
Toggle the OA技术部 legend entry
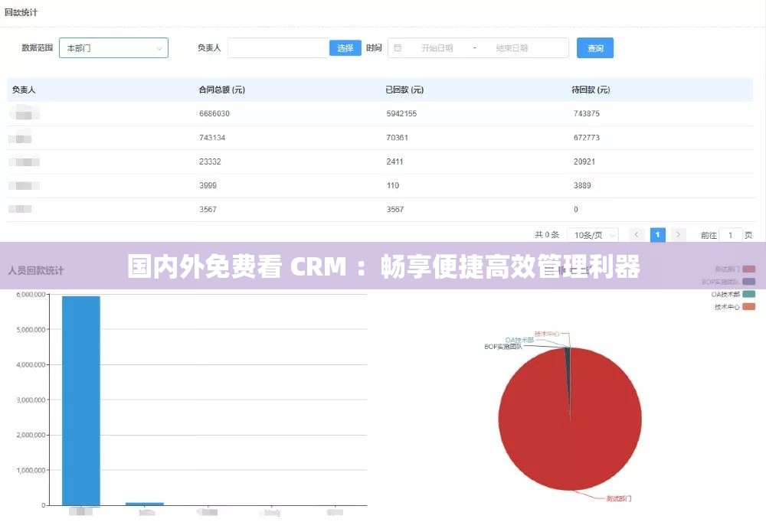732,294
